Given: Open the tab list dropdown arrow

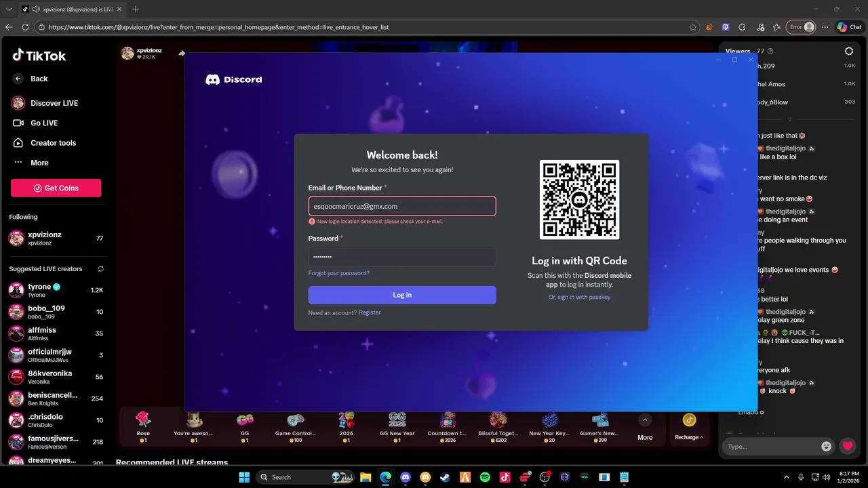Looking at the screenshot, I should [x=9, y=9].
